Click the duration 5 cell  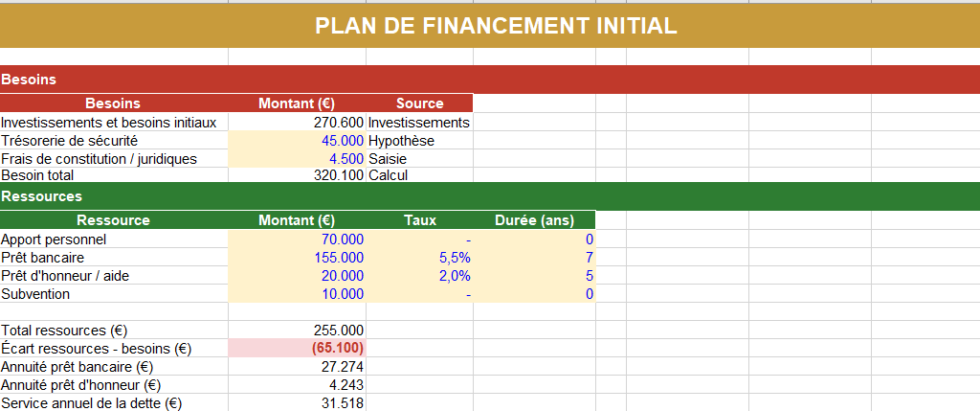coord(534,275)
